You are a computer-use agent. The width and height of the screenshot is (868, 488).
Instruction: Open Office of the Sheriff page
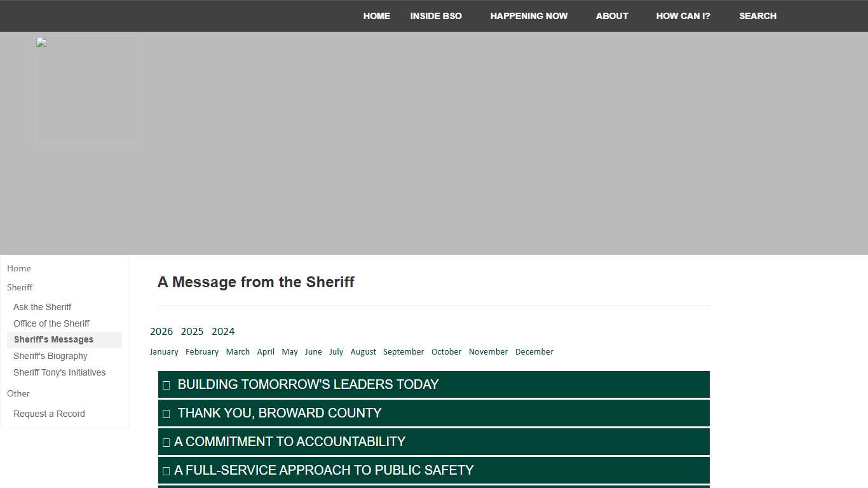[51, 323]
